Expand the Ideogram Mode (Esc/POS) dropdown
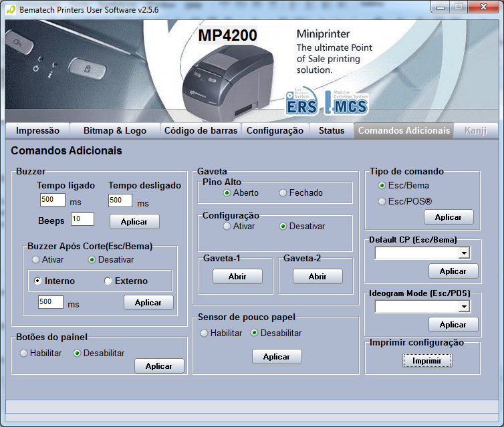The height and width of the screenshot is (427, 504). tap(464, 307)
